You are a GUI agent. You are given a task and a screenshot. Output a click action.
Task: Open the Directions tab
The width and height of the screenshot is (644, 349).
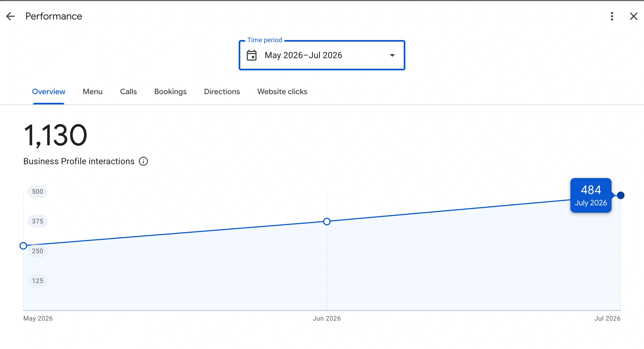click(222, 92)
